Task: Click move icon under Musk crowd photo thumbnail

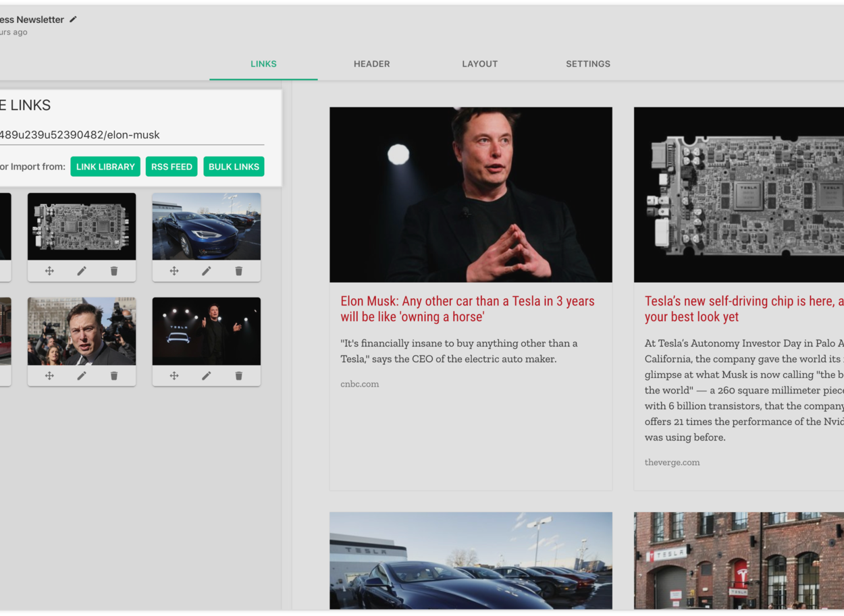Action: [49, 376]
